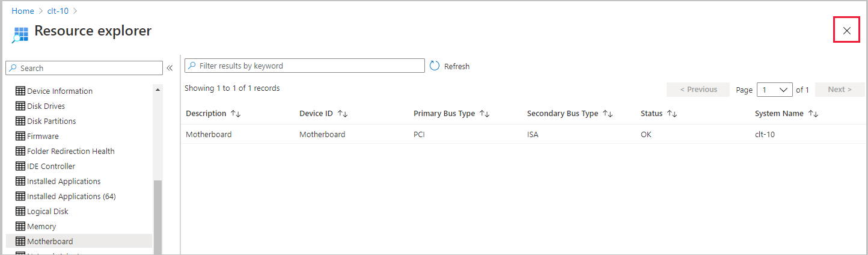Sort by System Name column arrows
Image resolution: width=868 pixels, height=255 pixels.
coord(813,114)
